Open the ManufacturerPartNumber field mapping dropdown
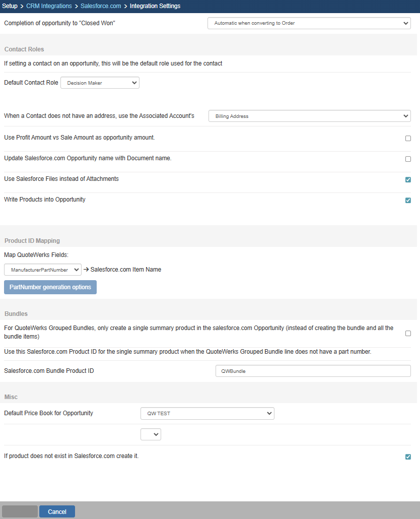Viewport: 420px width, 519px height. pos(42,270)
